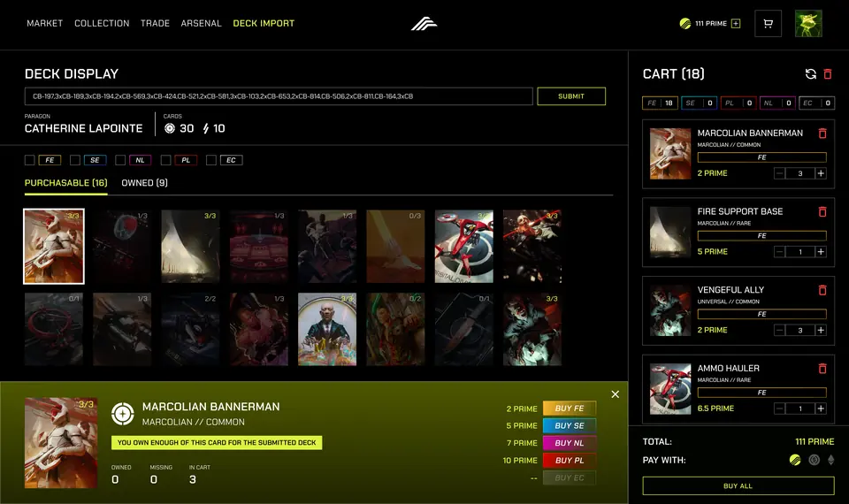Image resolution: width=849 pixels, height=504 pixels.
Task: Pay with the middle round token icon
Action: [814, 460]
